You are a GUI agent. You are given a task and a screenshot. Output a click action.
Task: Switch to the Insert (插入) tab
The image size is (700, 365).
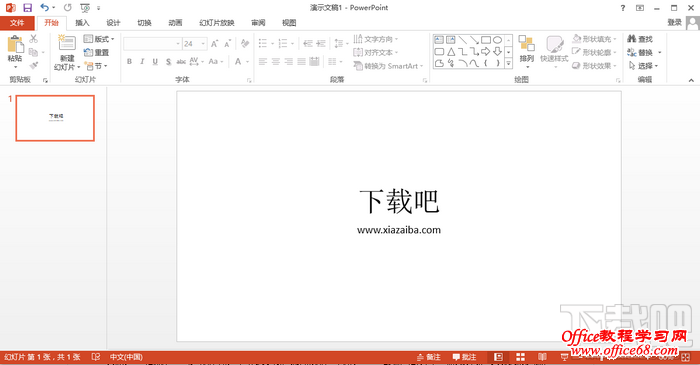pos(82,23)
